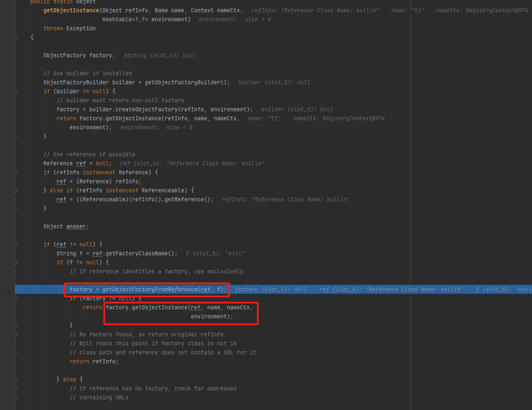Click the getObjectFactoryBuilder() call
Viewport: 532px width, 410px height.
[x=186, y=82]
